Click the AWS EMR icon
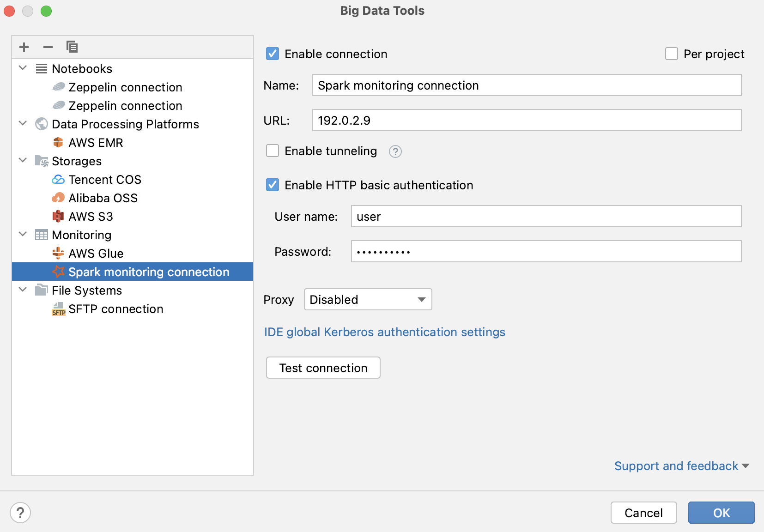Viewport: 764px width, 532px height. pos(58,142)
